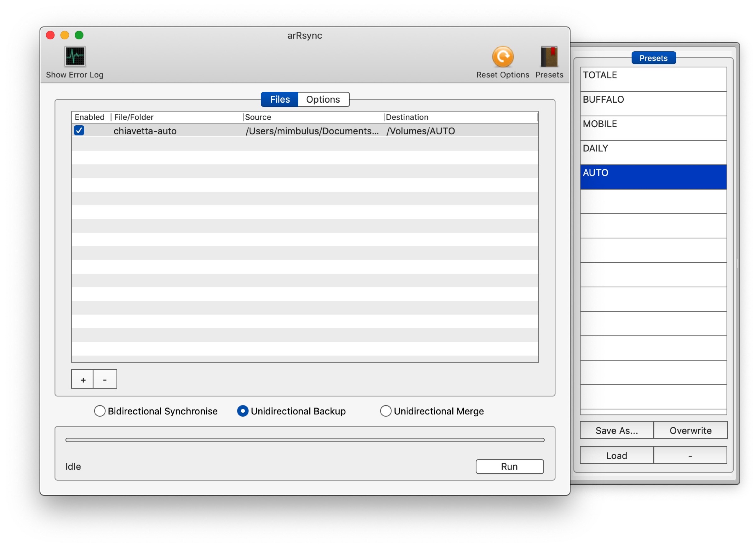Toggle the Presets book icon in toolbar
The height and width of the screenshot is (548, 756).
(549, 57)
